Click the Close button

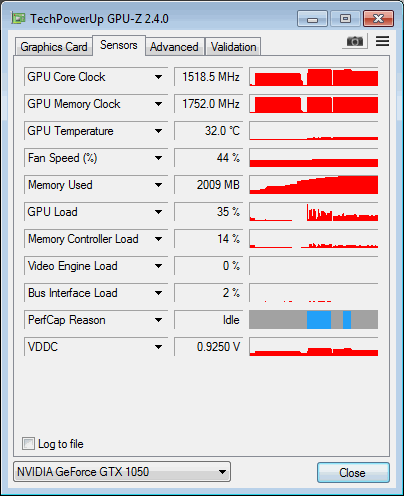coord(353,472)
